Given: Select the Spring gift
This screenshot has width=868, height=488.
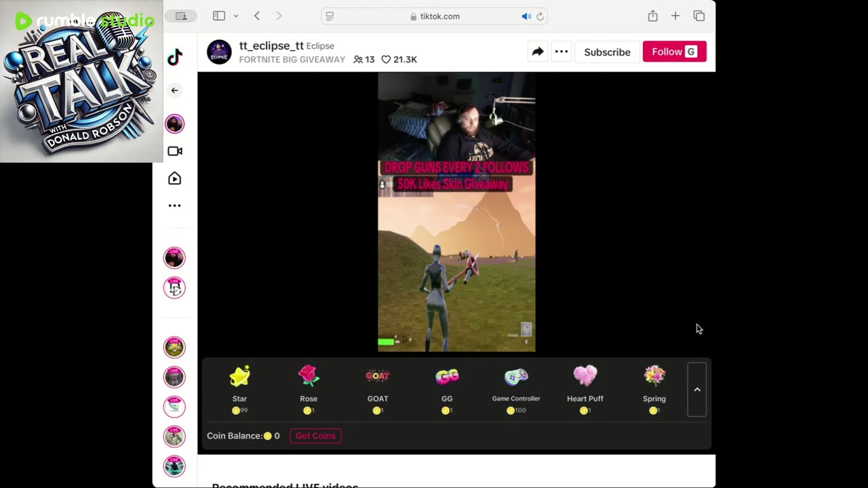Looking at the screenshot, I should pos(654,389).
